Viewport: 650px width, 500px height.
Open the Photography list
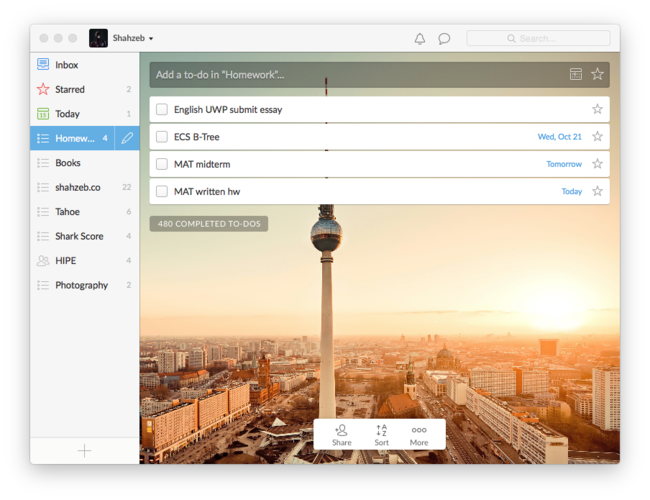click(x=81, y=285)
